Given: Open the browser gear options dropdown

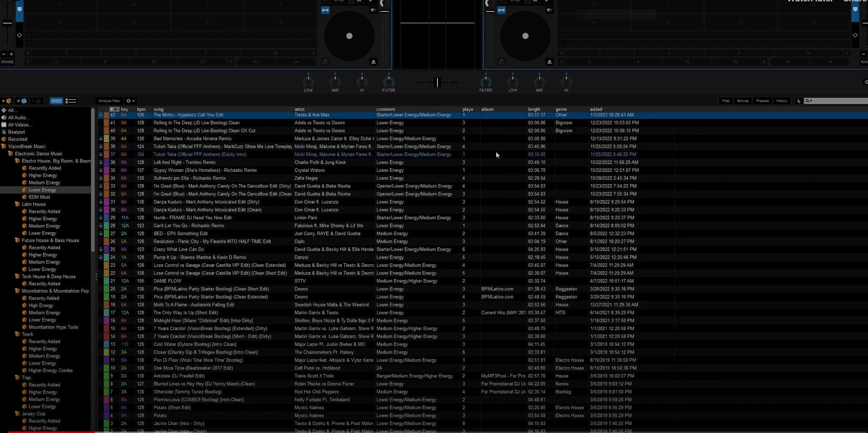Looking at the screenshot, I should [130, 101].
